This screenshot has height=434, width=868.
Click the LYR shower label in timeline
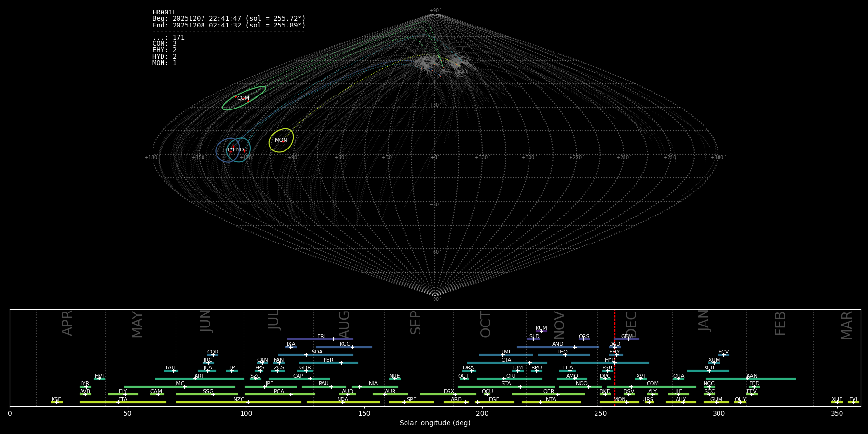(85, 384)
